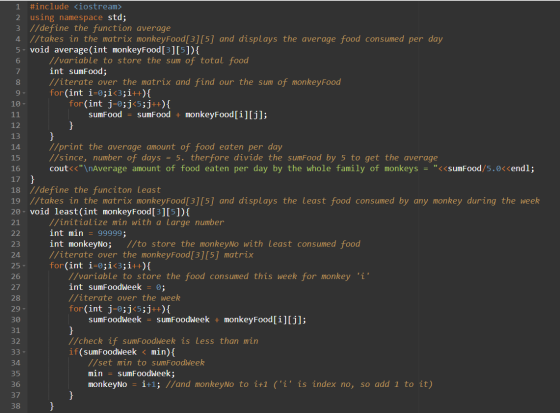Click comment '//initialize min with a large number'
This screenshot has width=560, height=413.
(x=137, y=223)
